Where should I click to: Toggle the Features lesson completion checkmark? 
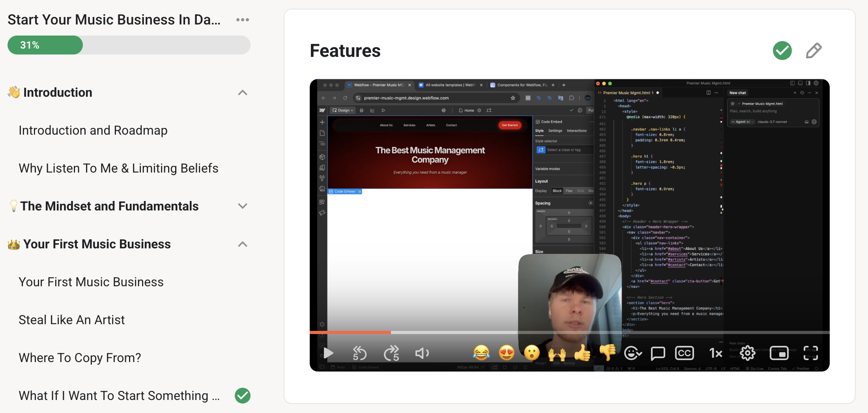pyautogui.click(x=782, y=51)
